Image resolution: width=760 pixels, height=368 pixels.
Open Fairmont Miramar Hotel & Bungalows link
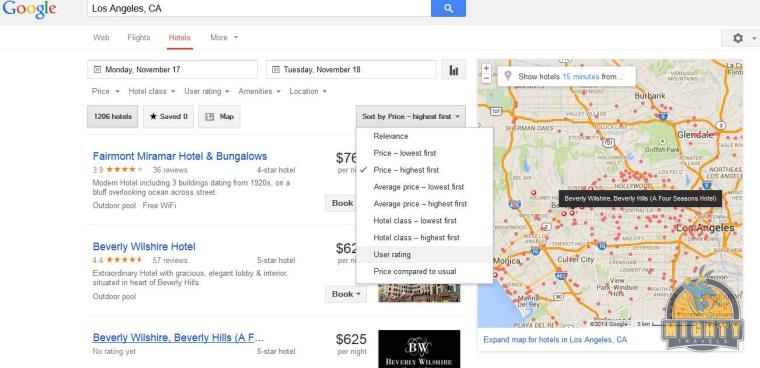[180, 157]
